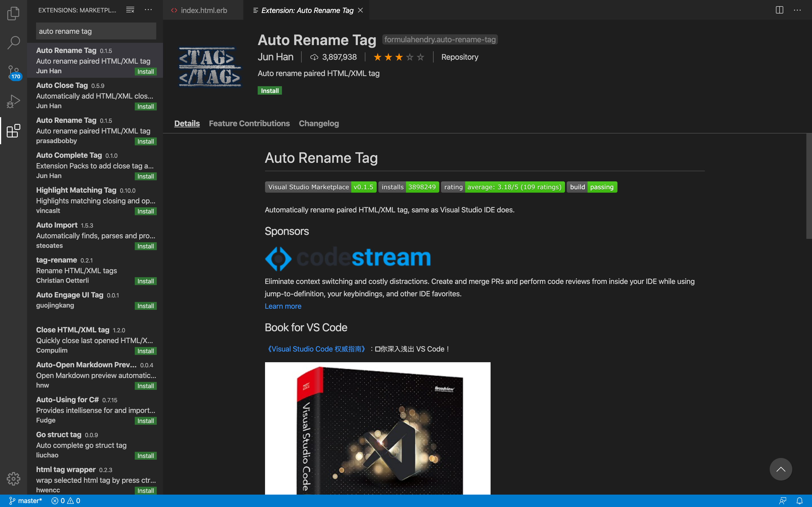The height and width of the screenshot is (507, 812).
Task: Open Extensions panel more actions ellipsis
Action: 148,10
